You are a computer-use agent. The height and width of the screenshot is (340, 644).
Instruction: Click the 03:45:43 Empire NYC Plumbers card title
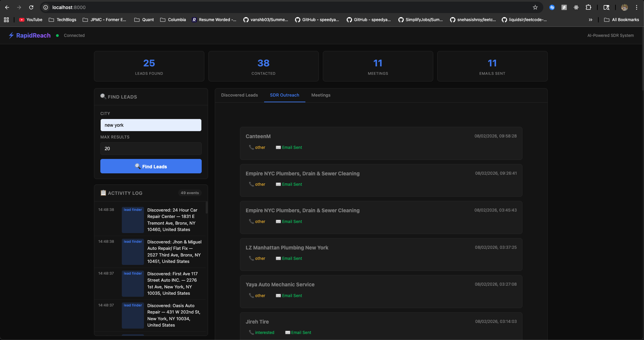[x=302, y=211]
